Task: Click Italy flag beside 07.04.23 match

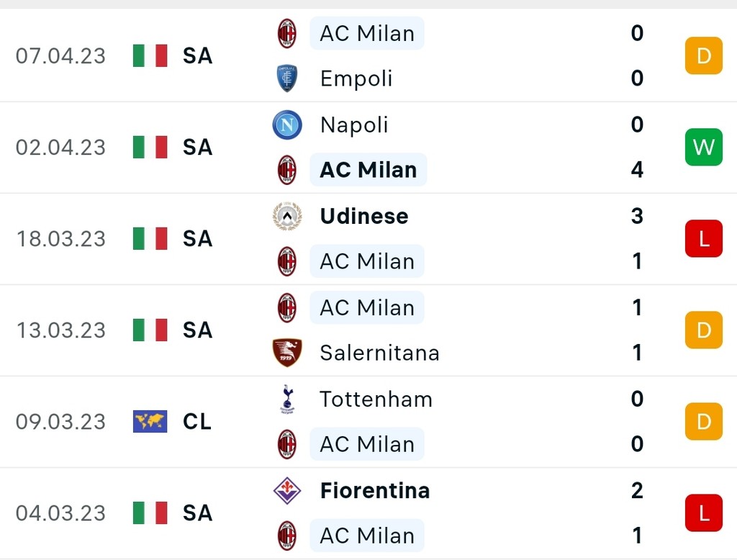Action: click(150, 55)
